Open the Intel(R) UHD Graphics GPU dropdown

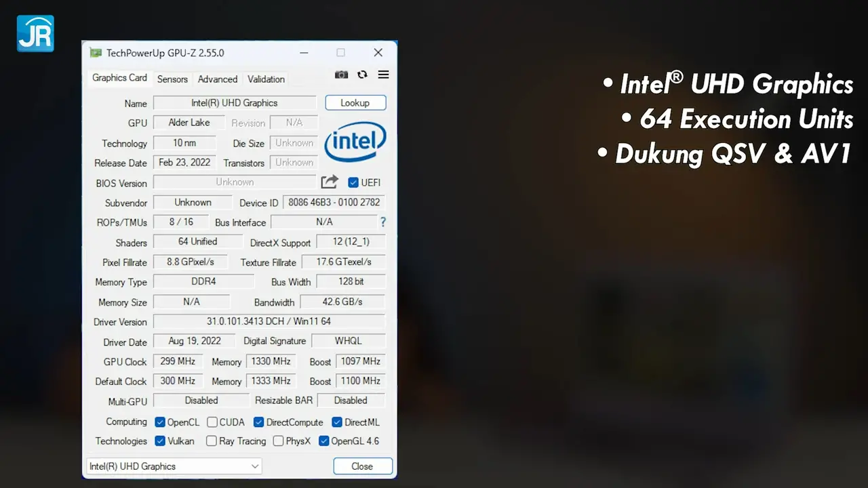click(x=174, y=466)
